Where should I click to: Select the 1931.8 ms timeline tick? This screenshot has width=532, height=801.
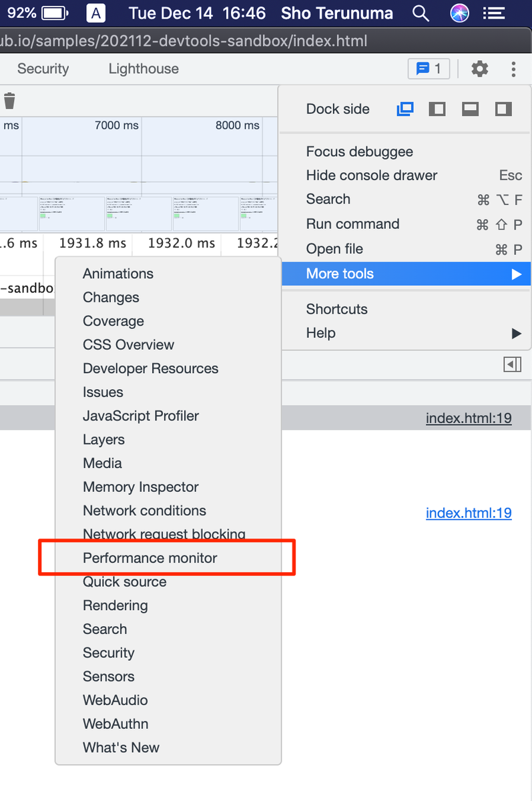[92, 244]
